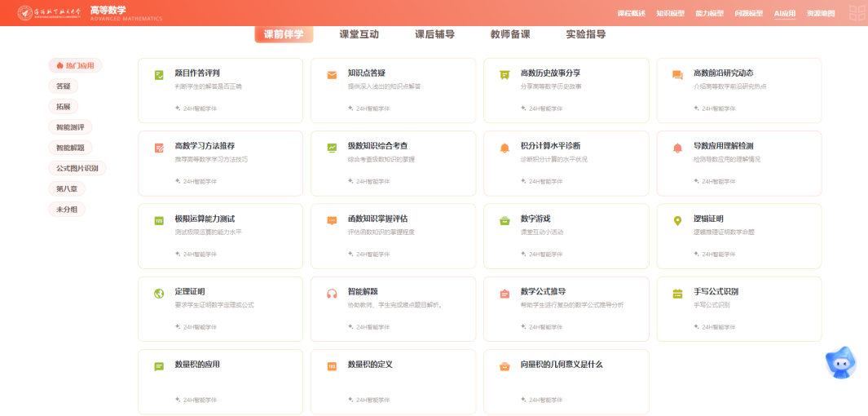Open the 题目作答评判 card title
The image size is (868, 416).
[197, 73]
